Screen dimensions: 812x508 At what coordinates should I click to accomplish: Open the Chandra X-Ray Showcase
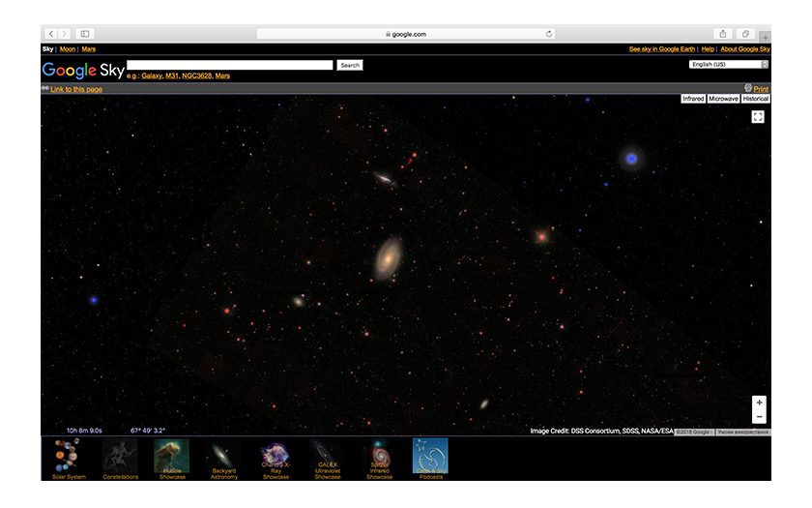pyautogui.click(x=275, y=456)
